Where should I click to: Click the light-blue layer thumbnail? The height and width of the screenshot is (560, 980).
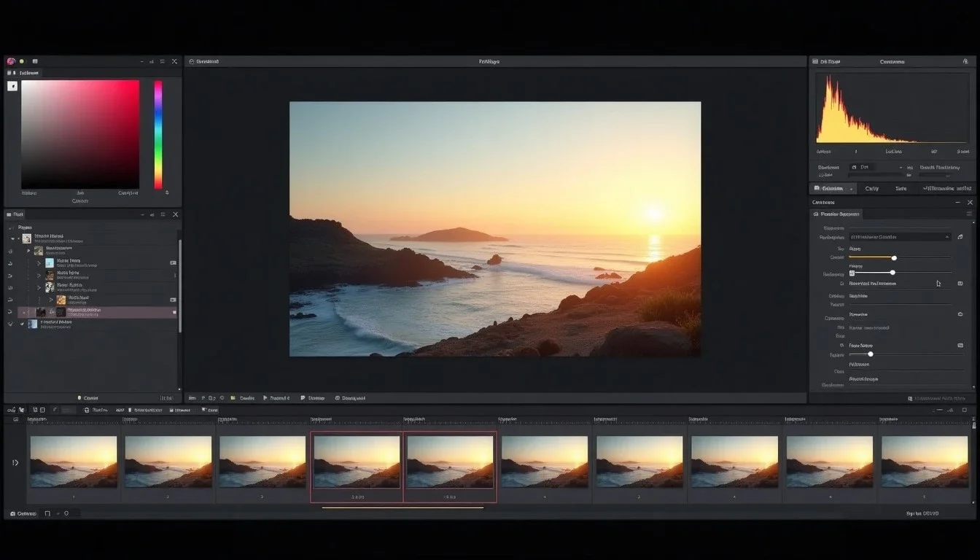pyautogui.click(x=50, y=262)
